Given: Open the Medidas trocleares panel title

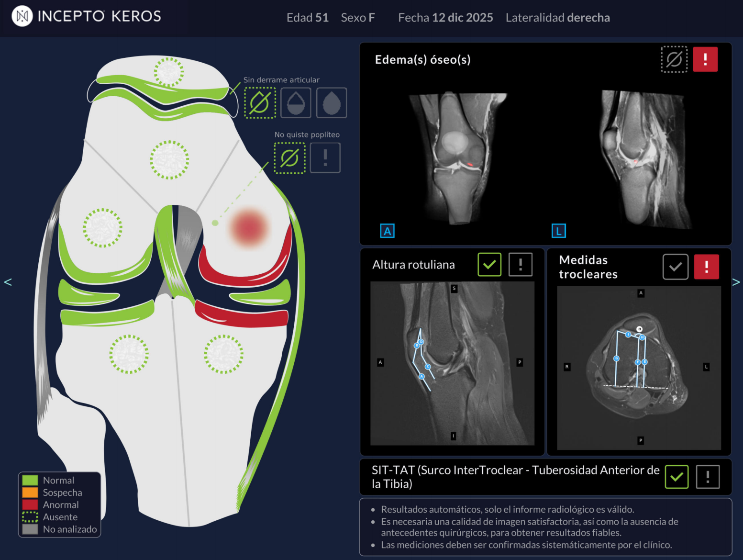Looking at the screenshot, I should 588,267.
